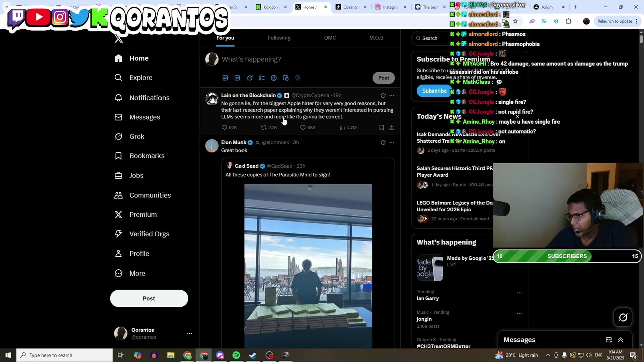This screenshot has width=644, height=362.
Task: Open new message composer in Messages drawer
Action: tap(609, 340)
